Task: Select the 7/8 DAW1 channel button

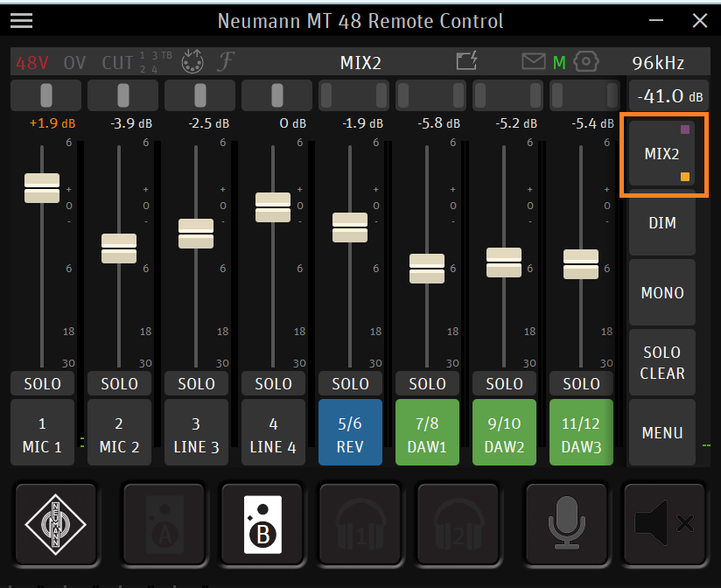Action: (x=427, y=432)
